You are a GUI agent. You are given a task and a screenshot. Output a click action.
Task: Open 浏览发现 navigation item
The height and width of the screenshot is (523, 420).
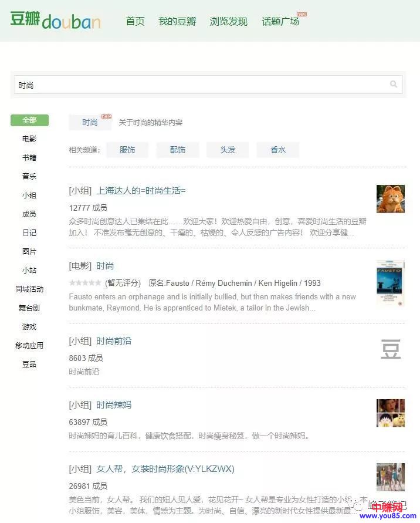coord(229,22)
